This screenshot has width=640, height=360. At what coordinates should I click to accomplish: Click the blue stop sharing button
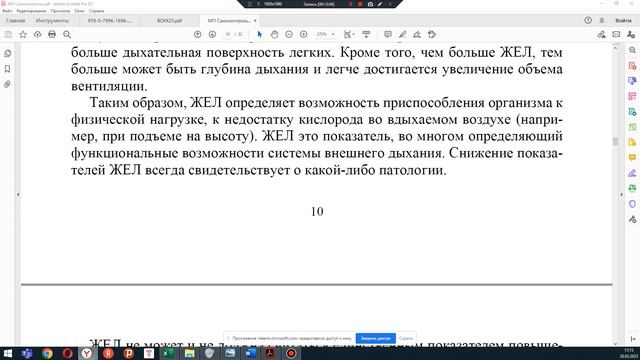pos(376,338)
